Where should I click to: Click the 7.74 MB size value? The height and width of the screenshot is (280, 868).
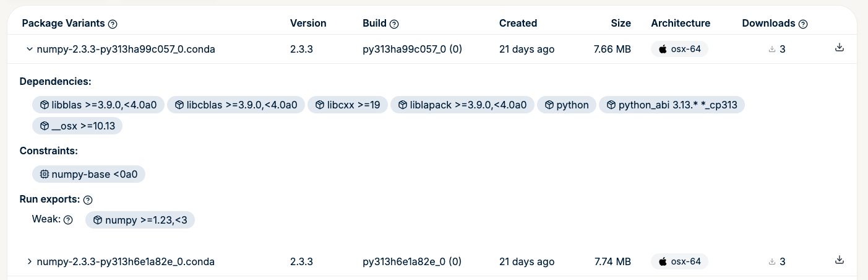pyautogui.click(x=612, y=261)
